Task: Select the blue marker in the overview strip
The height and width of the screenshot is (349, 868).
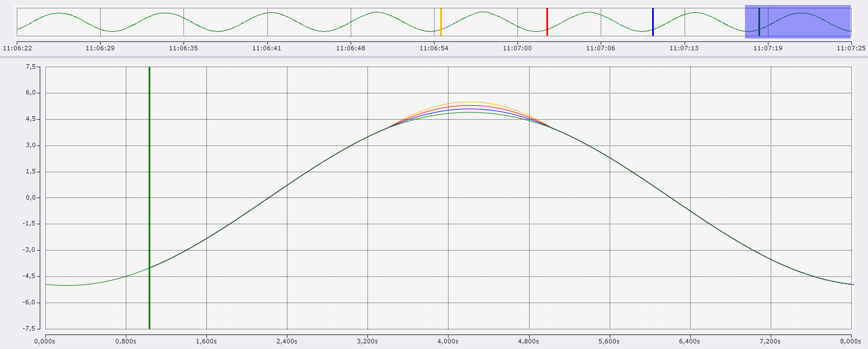Action: (653, 22)
